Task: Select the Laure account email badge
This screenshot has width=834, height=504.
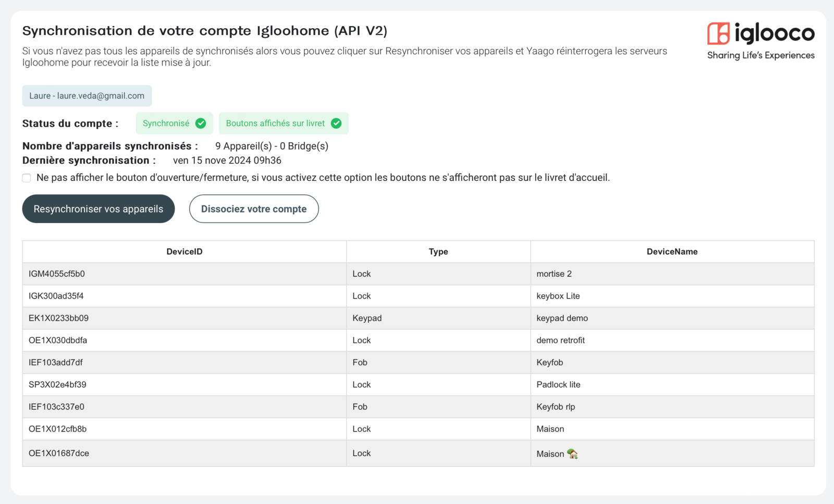Action: (87, 96)
